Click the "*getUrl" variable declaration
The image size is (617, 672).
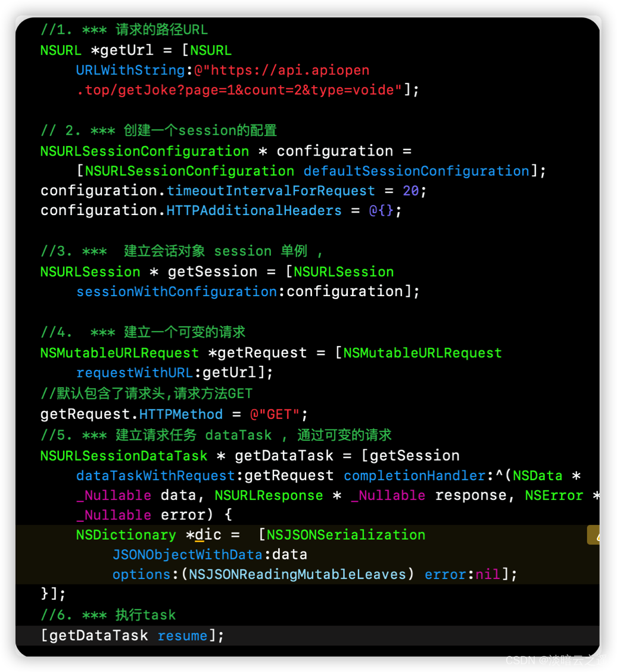(x=122, y=50)
